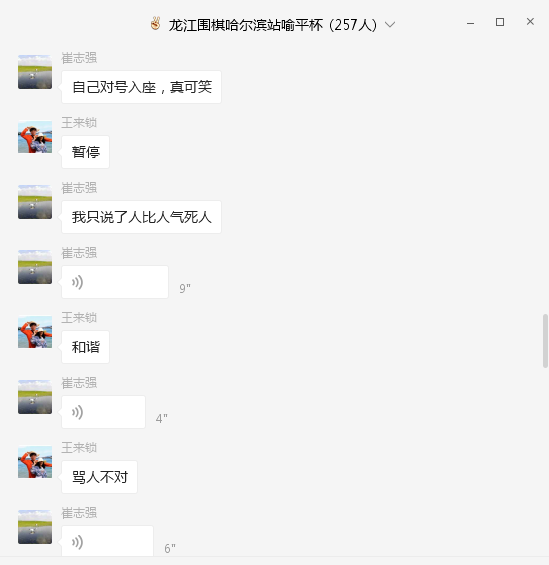
Task: Play the 4-second voice message
Action: 103,412
